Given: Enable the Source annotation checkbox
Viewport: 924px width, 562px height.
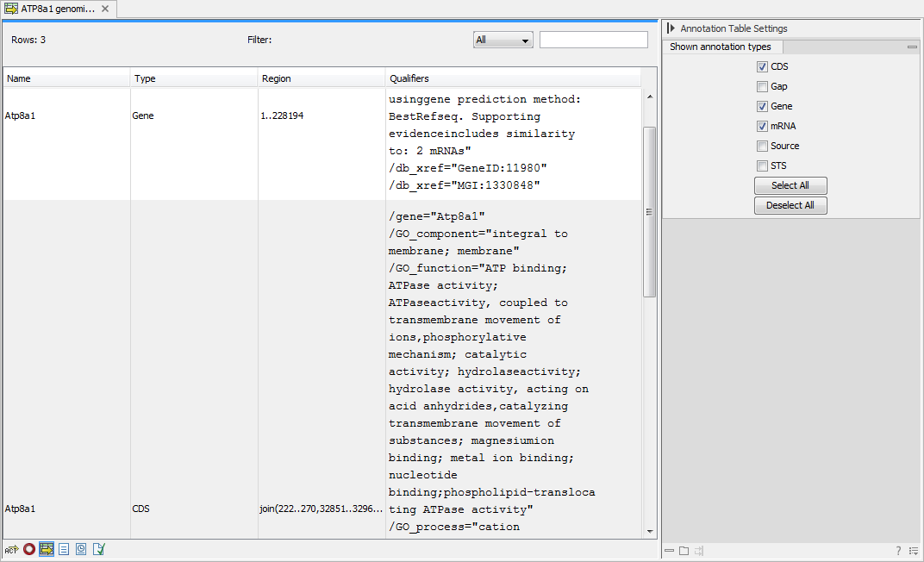Looking at the screenshot, I should pyautogui.click(x=762, y=146).
